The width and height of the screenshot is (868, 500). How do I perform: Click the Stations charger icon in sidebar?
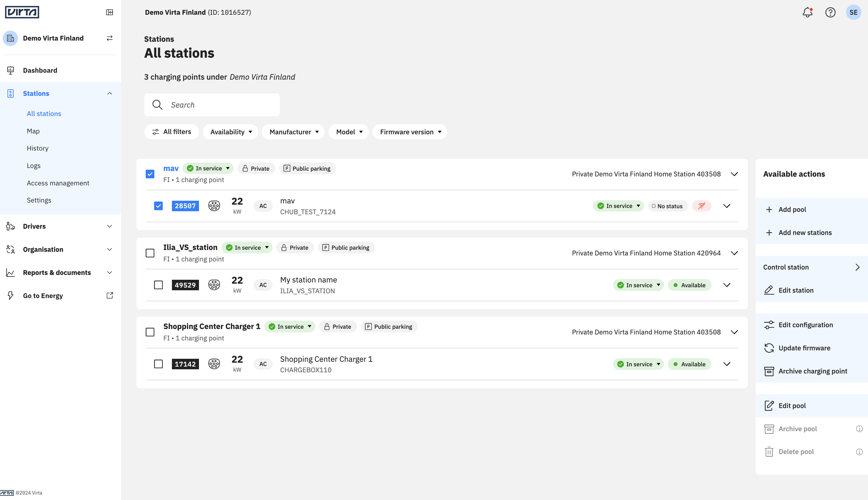click(10, 93)
